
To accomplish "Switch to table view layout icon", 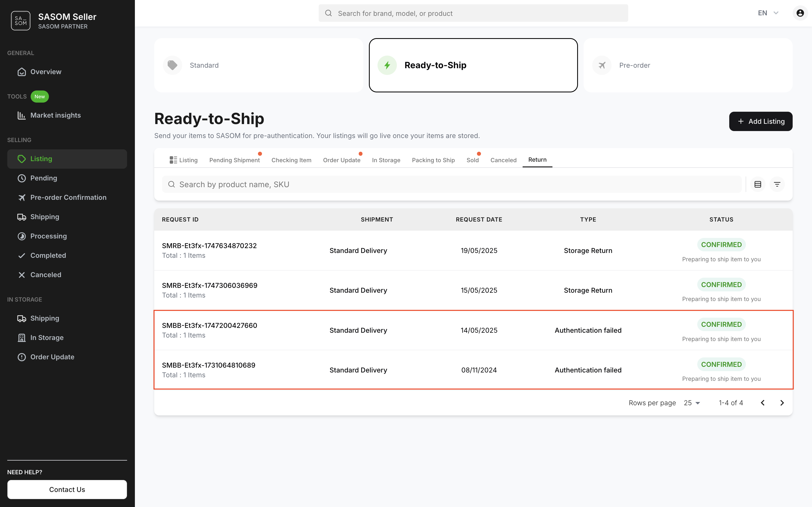I will (x=758, y=184).
